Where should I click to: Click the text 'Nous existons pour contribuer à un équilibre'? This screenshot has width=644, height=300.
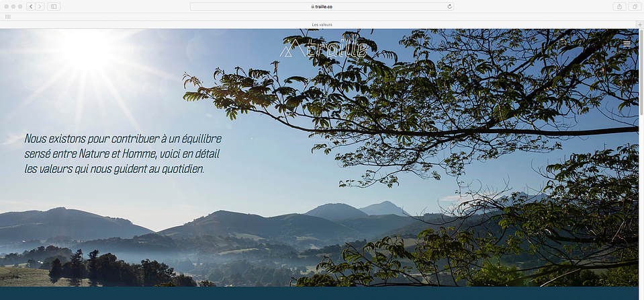[x=123, y=139]
